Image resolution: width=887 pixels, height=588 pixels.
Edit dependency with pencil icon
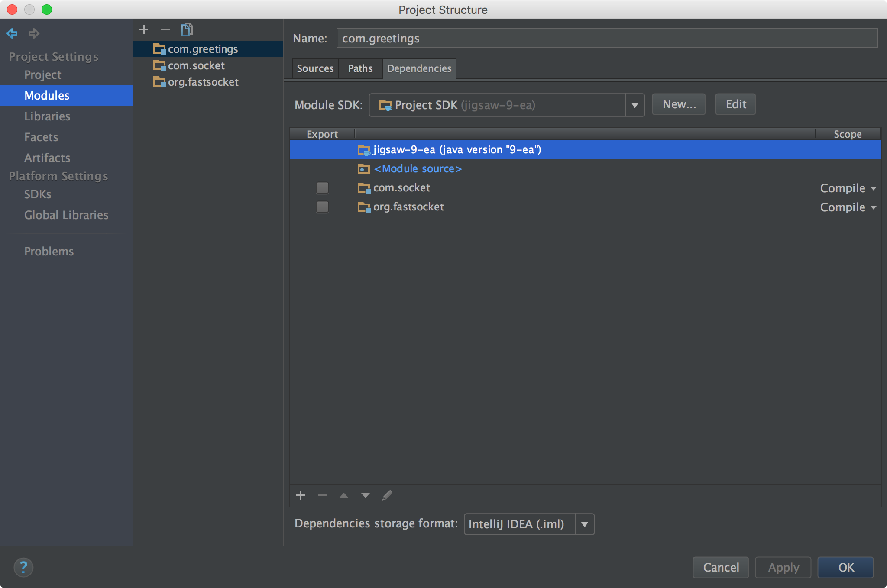point(387,495)
